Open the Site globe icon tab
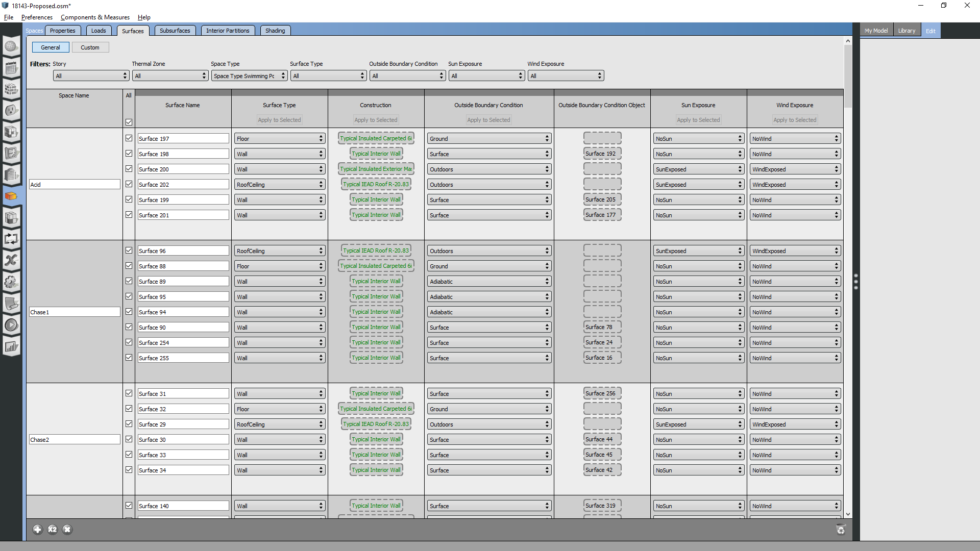980x551 pixels. (x=11, y=46)
